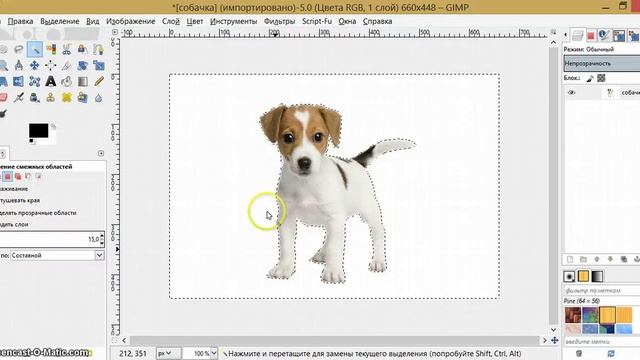Select the Fuzzy Select magic wand tool

[x=35, y=49]
